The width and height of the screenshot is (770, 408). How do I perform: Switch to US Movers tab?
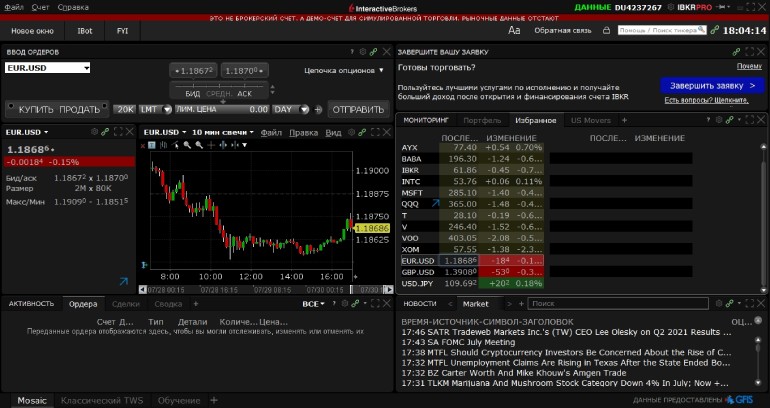coord(591,120)
